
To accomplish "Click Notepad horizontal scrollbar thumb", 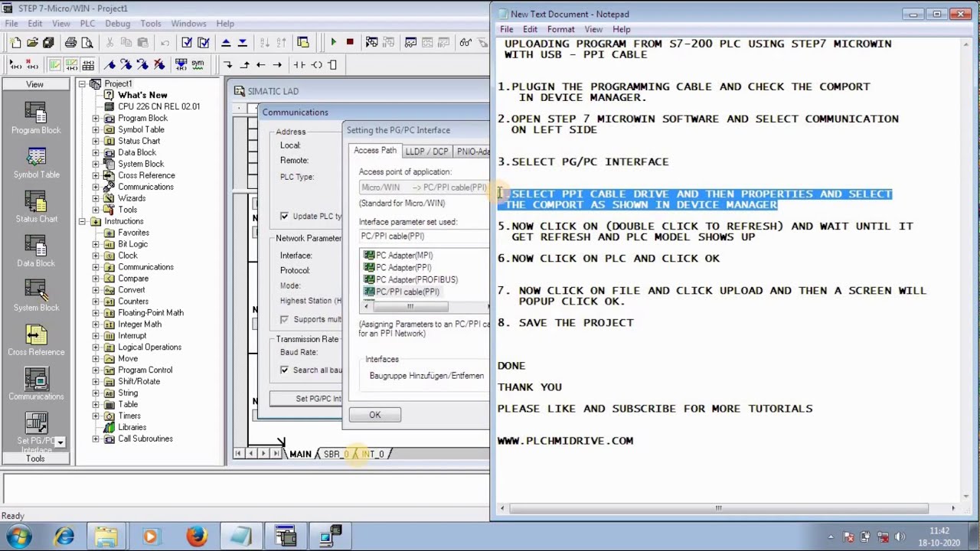I will pyautogui.click(x=719, y=508).
